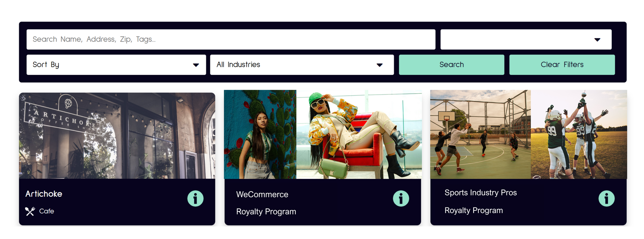Open the Sports Industry Pros photo
644x239 pixels.
click(x=529, y=134)
